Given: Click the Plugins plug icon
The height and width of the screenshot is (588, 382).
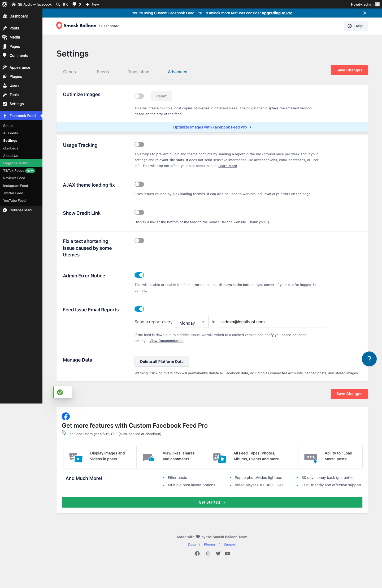Looking at the screenshot, I should 5,76.
